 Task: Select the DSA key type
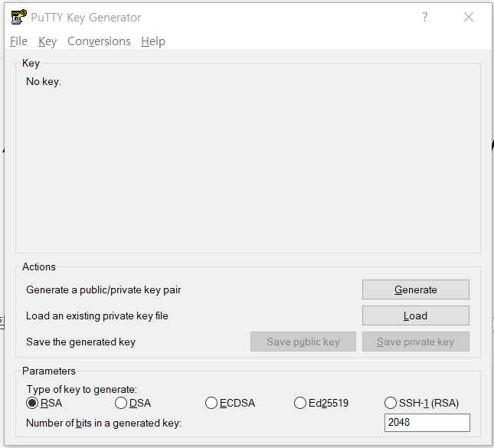point(133,403)
